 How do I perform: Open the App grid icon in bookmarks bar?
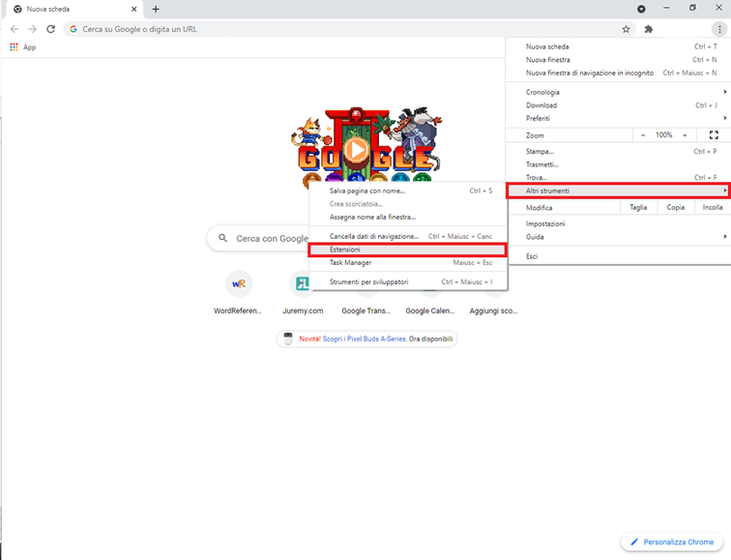pos(14,47)
